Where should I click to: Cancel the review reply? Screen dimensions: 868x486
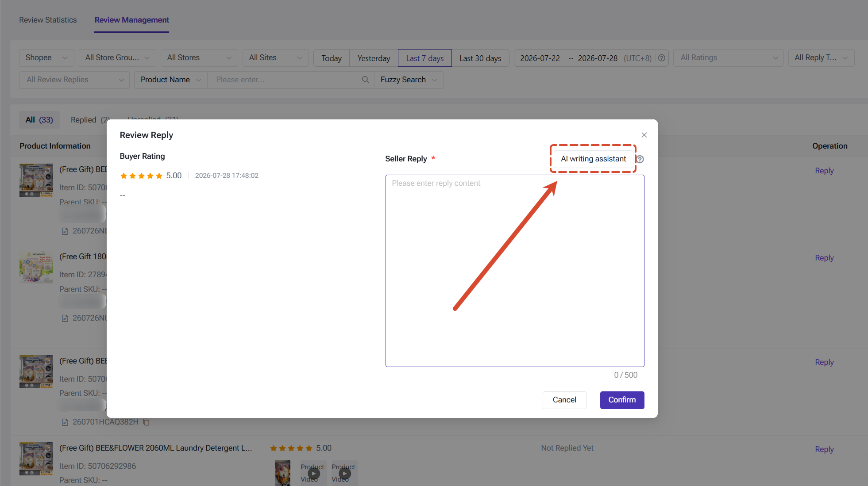coord(564,400)
